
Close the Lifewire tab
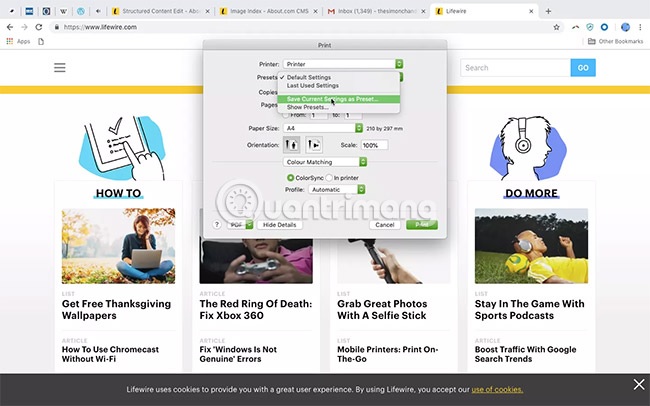(x=531, y=11)
